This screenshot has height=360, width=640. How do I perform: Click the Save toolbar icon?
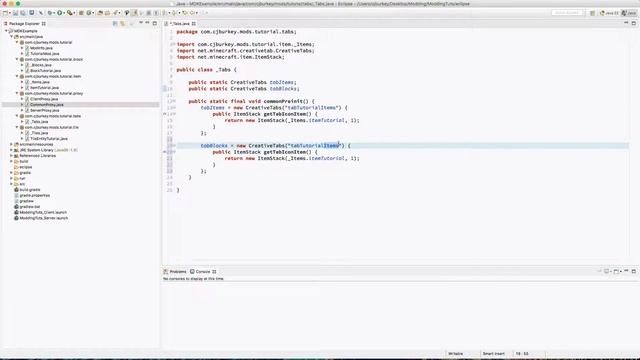(16, 13)
